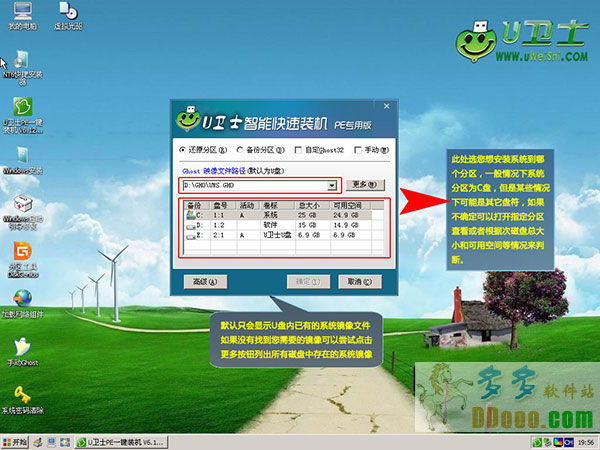
Task: Close the U卫士智能快速装机 dialog
Action: tap(386, 106)
